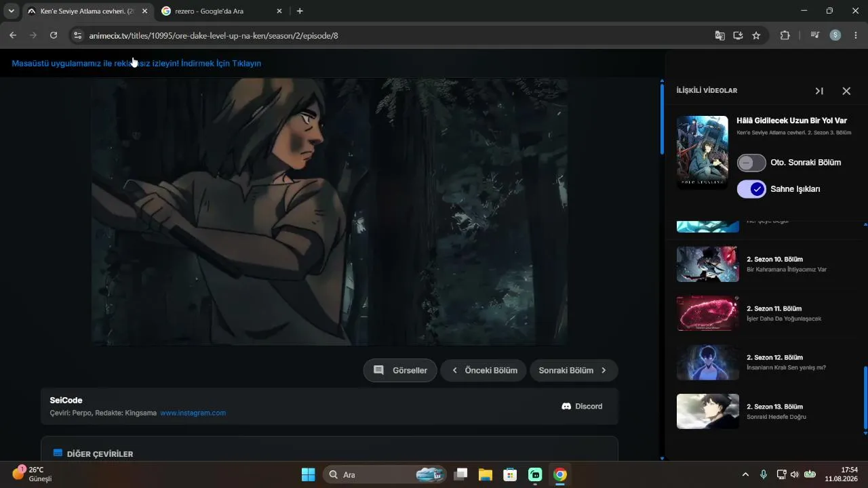This screenshot has height=488, width=868.
Task: Open the www.instagram.com link
Action: [x=193, y=413]
